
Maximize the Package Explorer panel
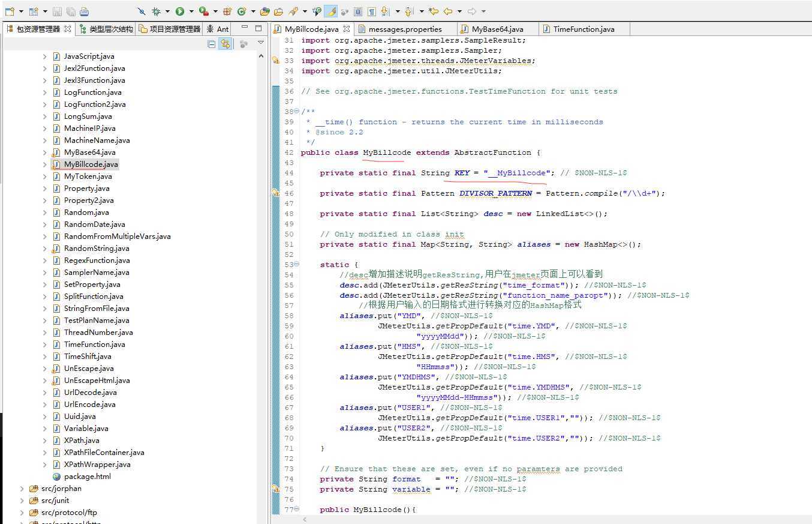click(x=258, y=28)
